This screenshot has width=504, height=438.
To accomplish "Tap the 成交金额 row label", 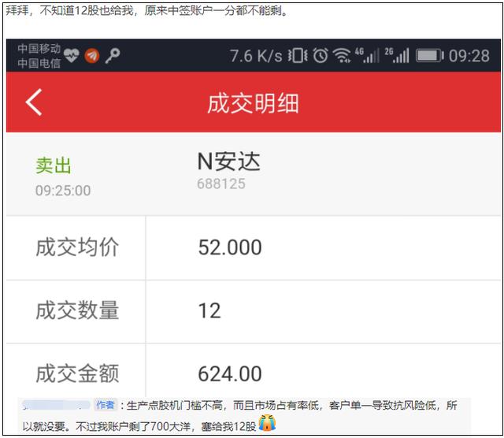I will (x=77, y=373).
